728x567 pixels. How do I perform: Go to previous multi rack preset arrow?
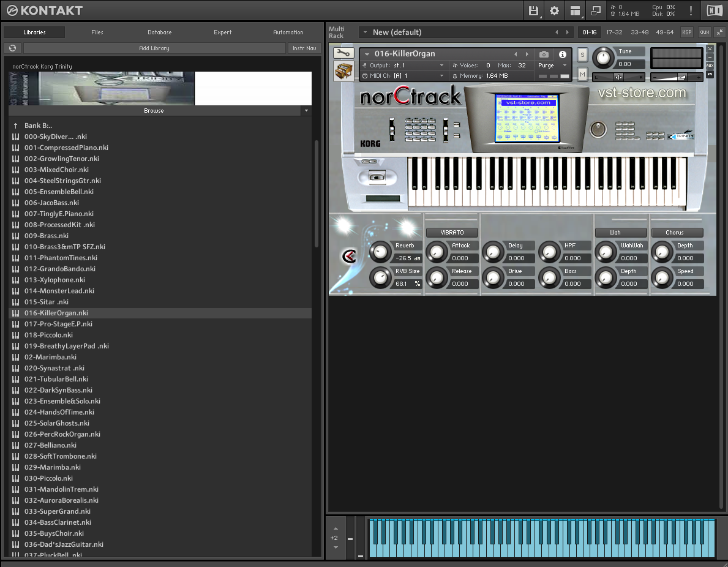pos(556,32)
